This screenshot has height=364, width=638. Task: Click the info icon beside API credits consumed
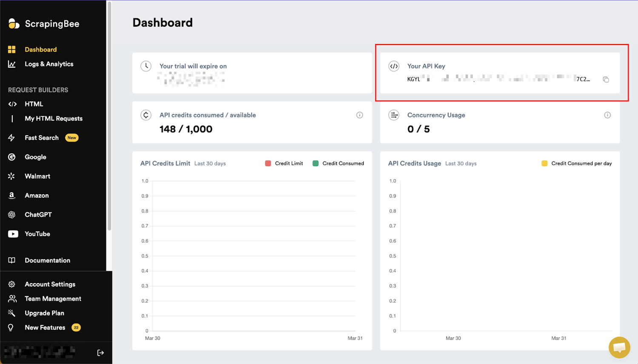coord(359,115)
